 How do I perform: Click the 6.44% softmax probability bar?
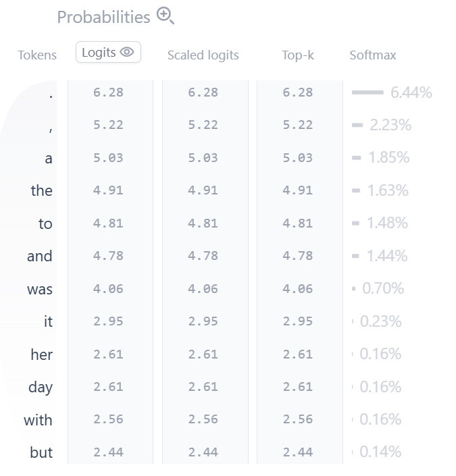coord(368,92)
